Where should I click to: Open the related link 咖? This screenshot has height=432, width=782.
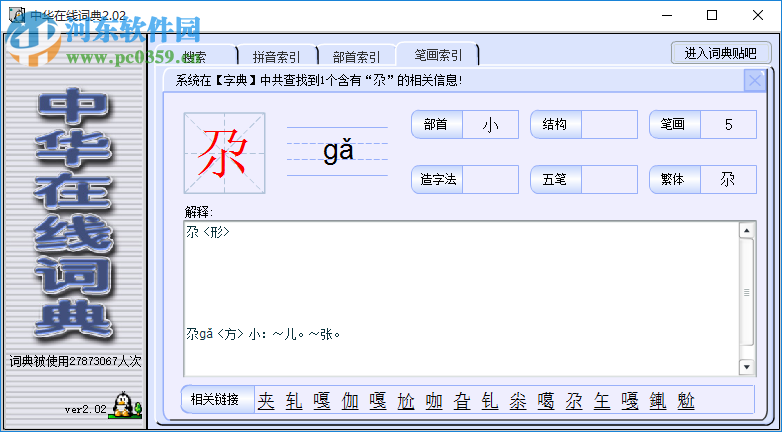point(434,401)
